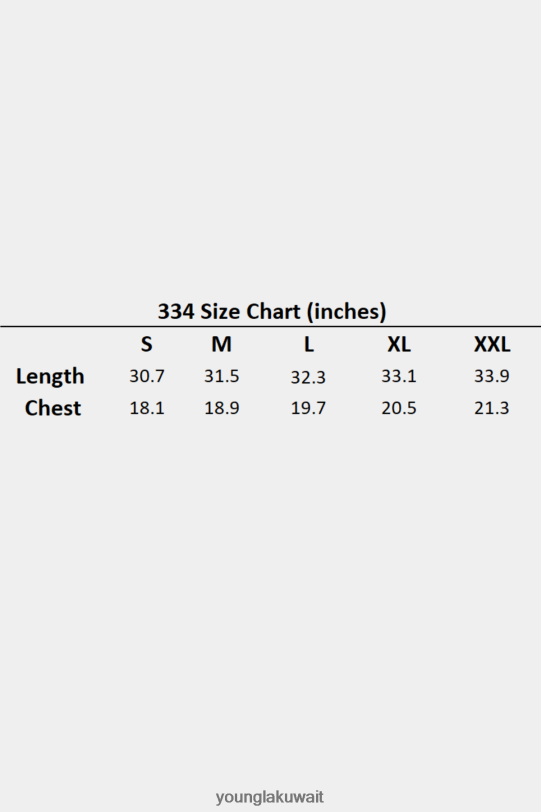Screen dimensions: 541x812
Task: Click the Length row label
Action: (x=50, y=376)
